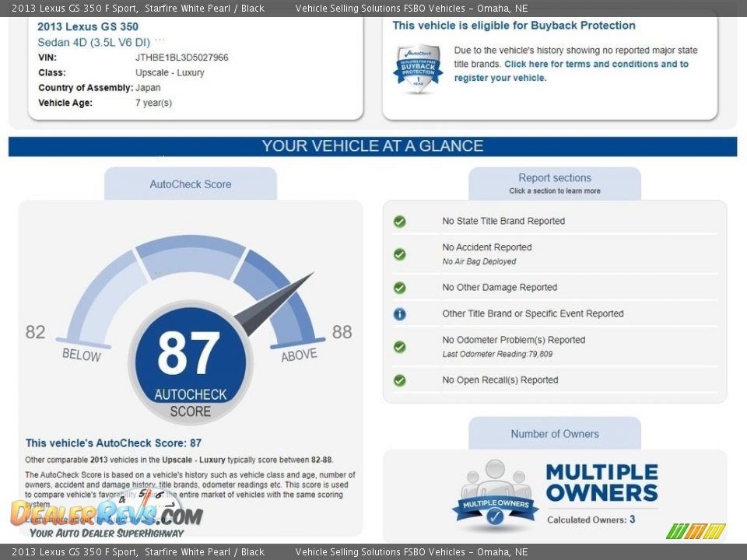Click green check beside No Accident Reported
Image resolution: width=747 pixels, height=560 pixels.
[400, 254]
